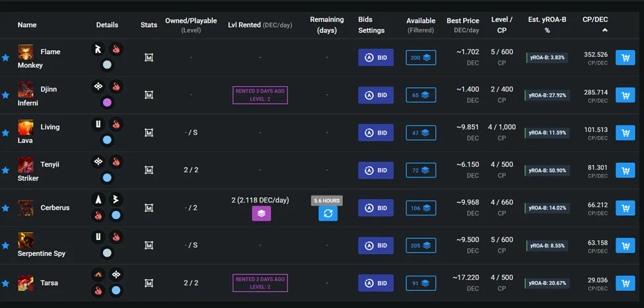This screenshot has height=308, width=644.
Task: Expand the 200 available Flame Monkey listings
Action: 421,58
